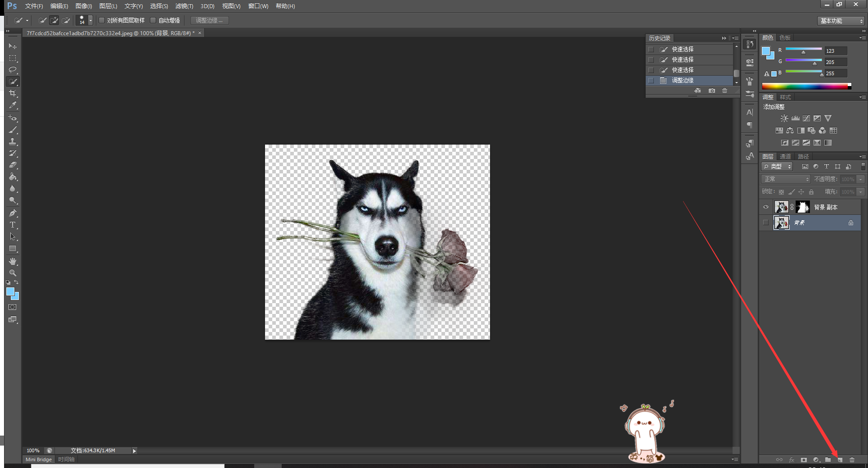Open the Mini Bridge panel
Image resolution: width=868 pixels, height=468 pixels.
39,459
